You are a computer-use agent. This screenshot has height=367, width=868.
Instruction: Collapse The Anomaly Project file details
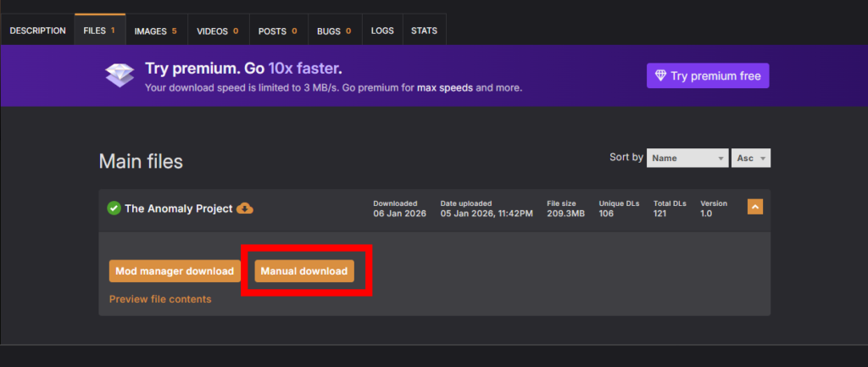[x=754, y=207]
